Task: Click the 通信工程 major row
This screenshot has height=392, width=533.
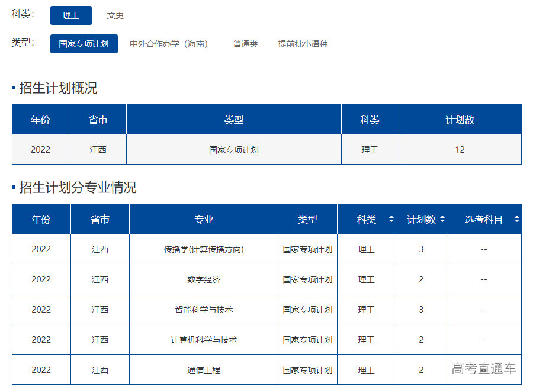Action: 203,369
